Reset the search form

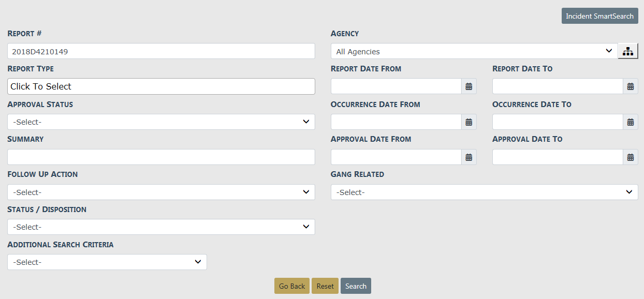(x=325, y=286)
